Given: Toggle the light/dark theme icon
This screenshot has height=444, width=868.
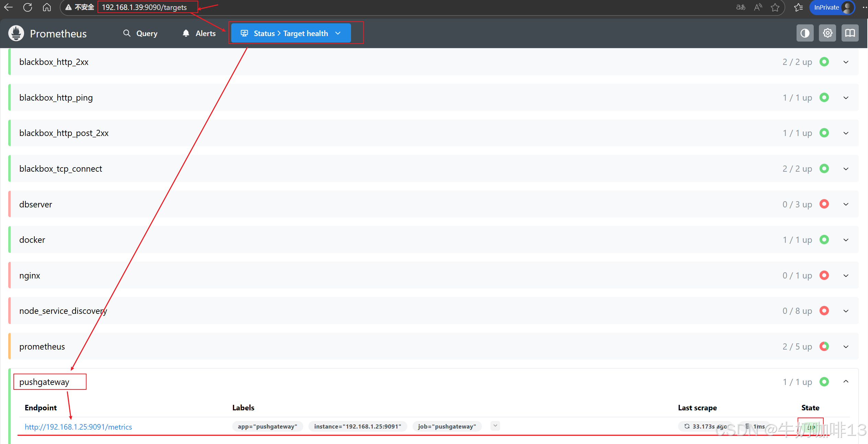Looking at the screenshot, I should (x=805, y=33).
